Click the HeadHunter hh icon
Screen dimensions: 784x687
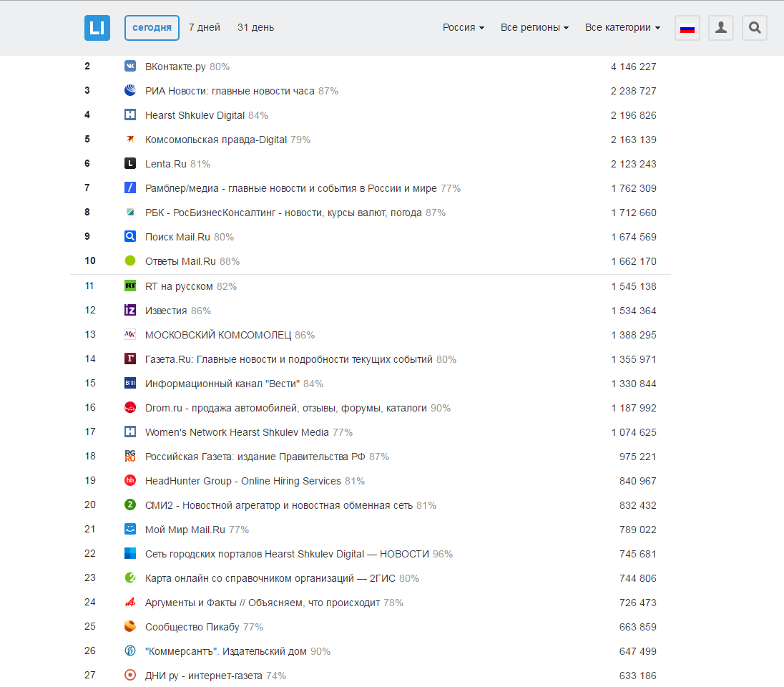click(x=130, y=481)
